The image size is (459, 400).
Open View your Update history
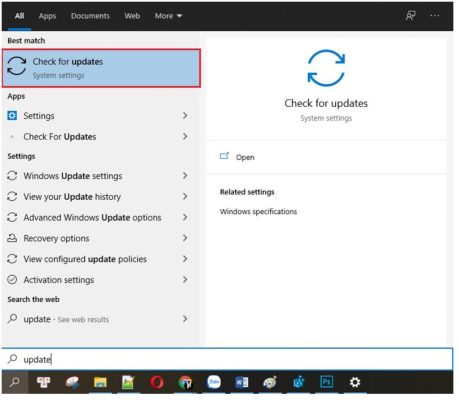pyautogui.click(x=99, y=197)
